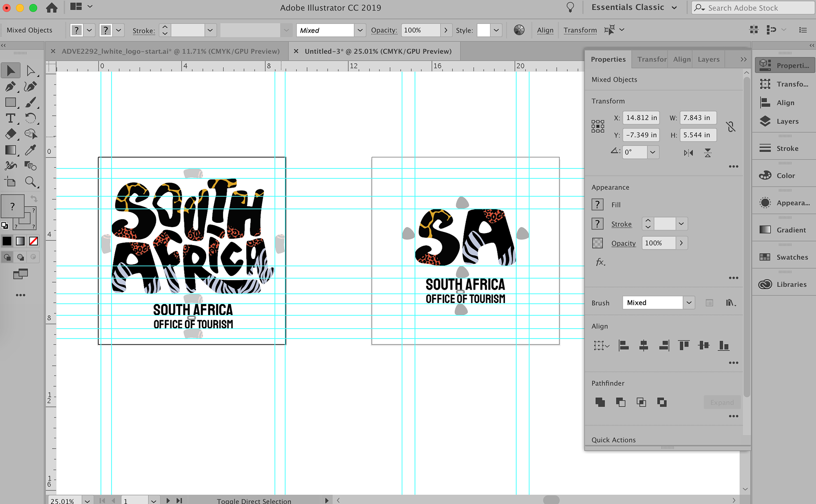This screenshot has width=816, height=504.
Task: Open Essentials Classic workspace switcher
Action: [634, 7]
